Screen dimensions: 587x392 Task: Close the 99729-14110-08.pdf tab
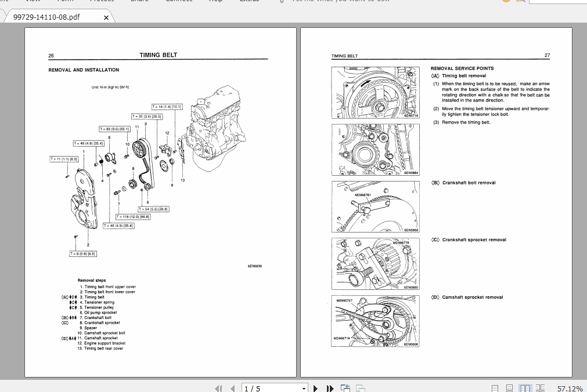[107, 17]
